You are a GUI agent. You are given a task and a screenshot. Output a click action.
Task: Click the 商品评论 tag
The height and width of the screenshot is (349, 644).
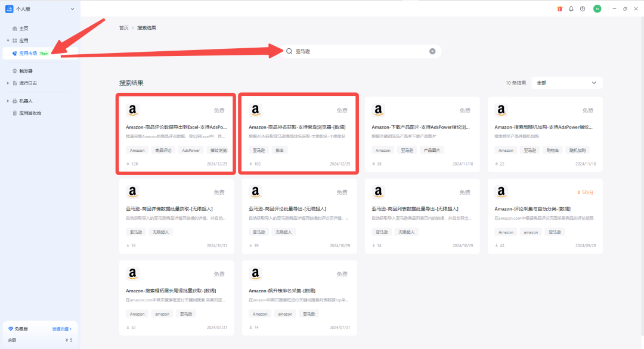163,151
